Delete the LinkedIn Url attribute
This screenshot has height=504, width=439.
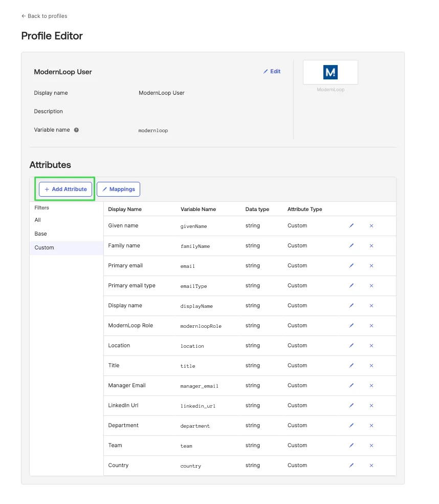point(371,405)
